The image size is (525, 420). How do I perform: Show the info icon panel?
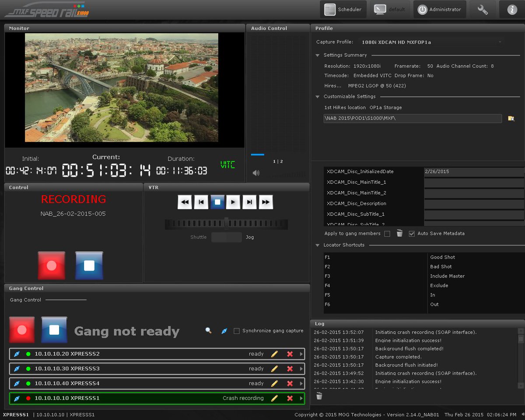pos(512,9)
